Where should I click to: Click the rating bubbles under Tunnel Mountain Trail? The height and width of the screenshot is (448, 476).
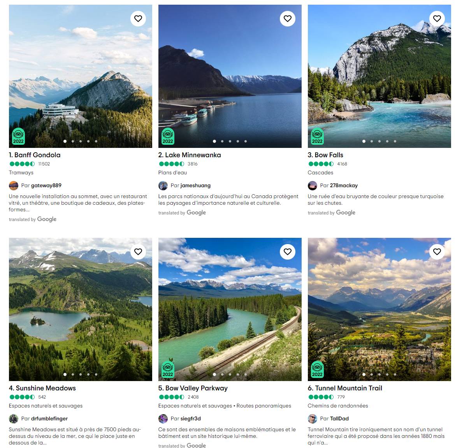coord(321,397)
